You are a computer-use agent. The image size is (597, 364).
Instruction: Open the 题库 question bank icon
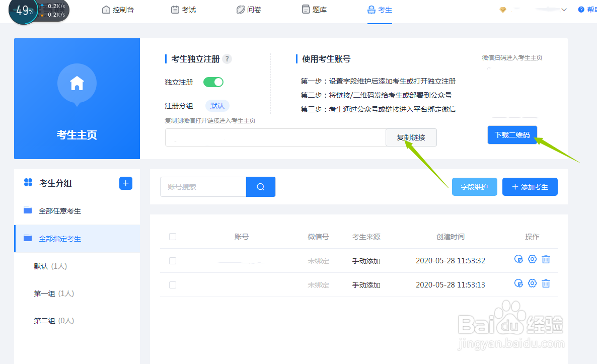[306, 9]
